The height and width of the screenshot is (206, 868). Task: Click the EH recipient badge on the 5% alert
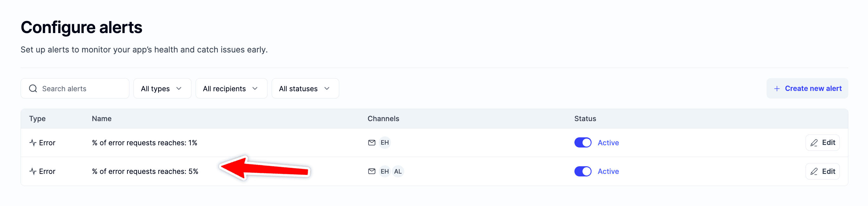point(385,171)
